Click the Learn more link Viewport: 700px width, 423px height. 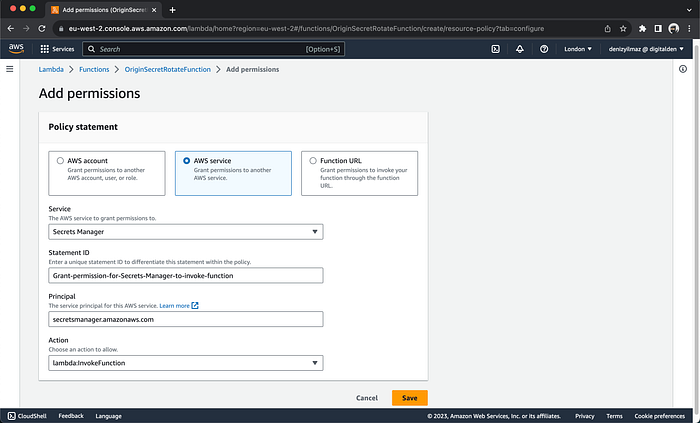[x=175, y=306]
